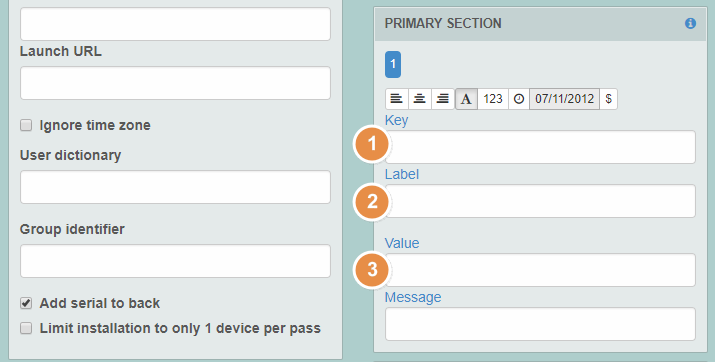Focus the Group identifier field

click(x=175, y=261)
